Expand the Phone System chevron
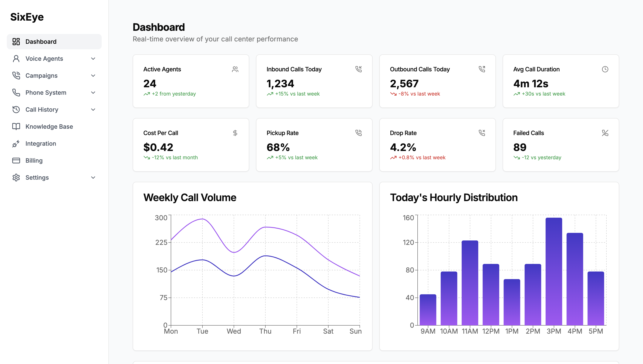Screen dimensions: 643x364 coord(93,93)
